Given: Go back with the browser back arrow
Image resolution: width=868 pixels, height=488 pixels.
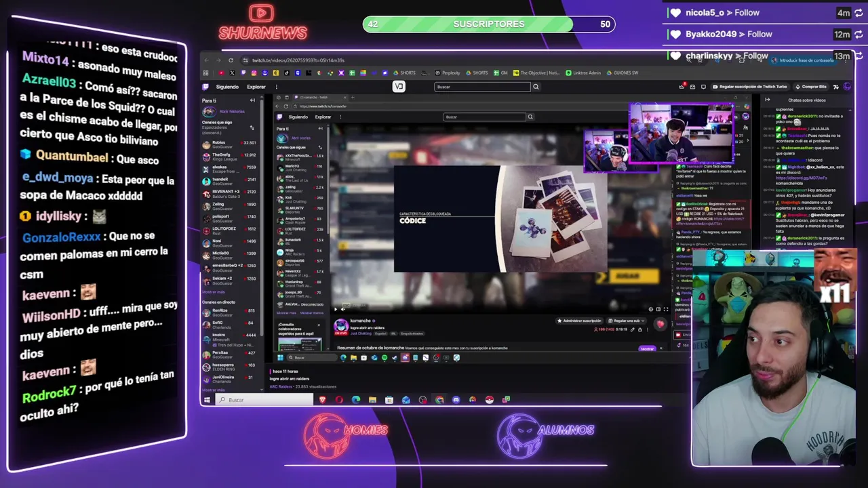Looking at the screenshot, I should [x=207, y=60].
